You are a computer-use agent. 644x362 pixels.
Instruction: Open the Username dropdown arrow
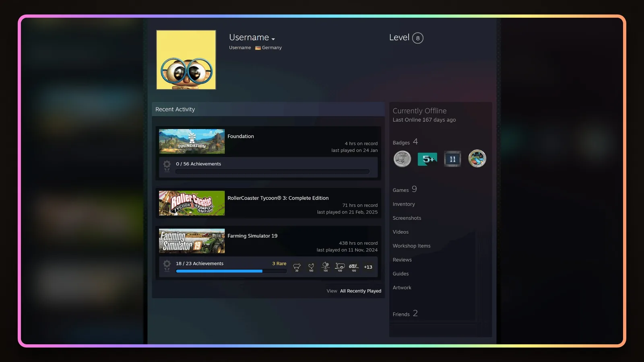coord(273,39)
